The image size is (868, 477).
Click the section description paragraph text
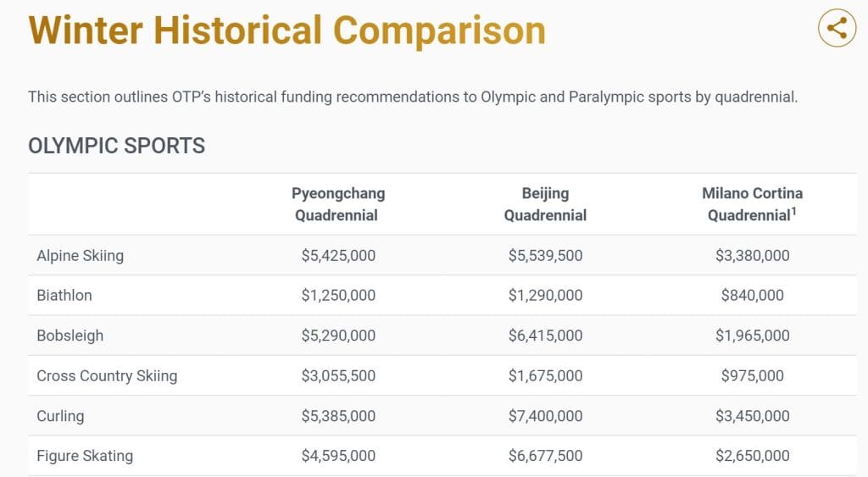pos(413,97)
